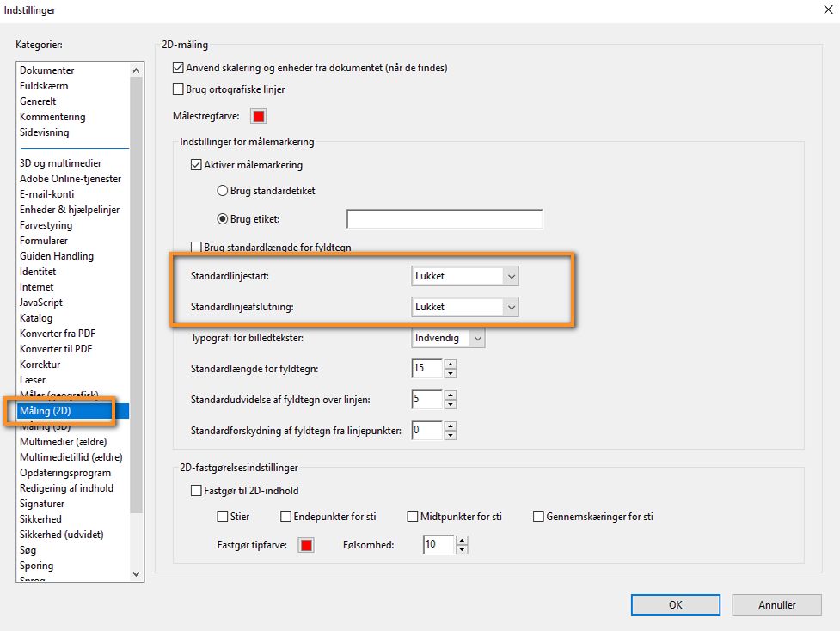Open the Målestregfarve red color swatch
This screenshot has width=840, height=631.
pyautogui.click(x=258, y=116)
